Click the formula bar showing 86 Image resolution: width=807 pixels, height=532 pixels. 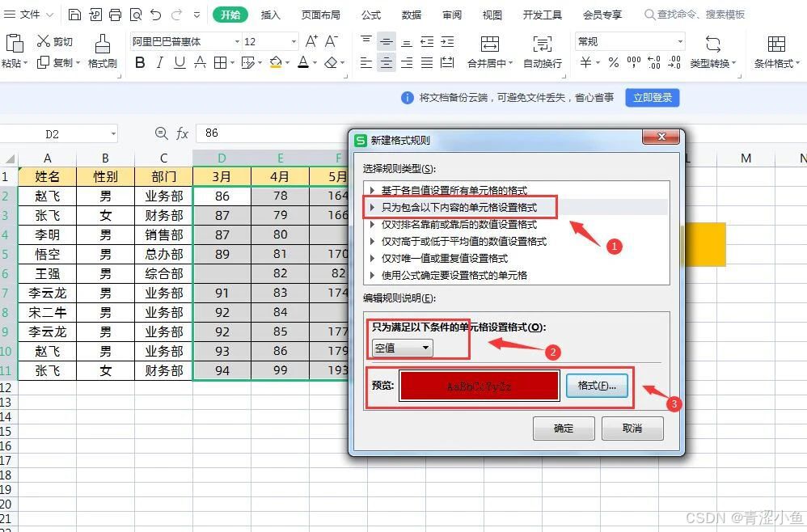273,133
